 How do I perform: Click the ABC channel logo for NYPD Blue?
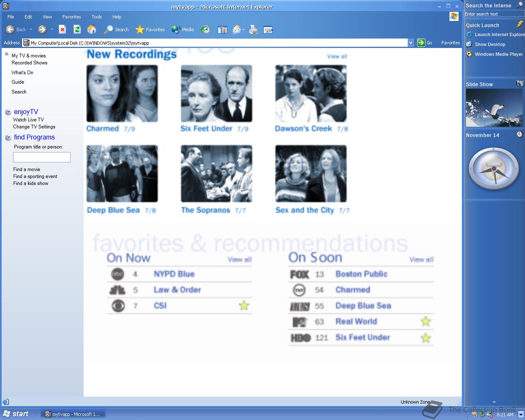118,274
